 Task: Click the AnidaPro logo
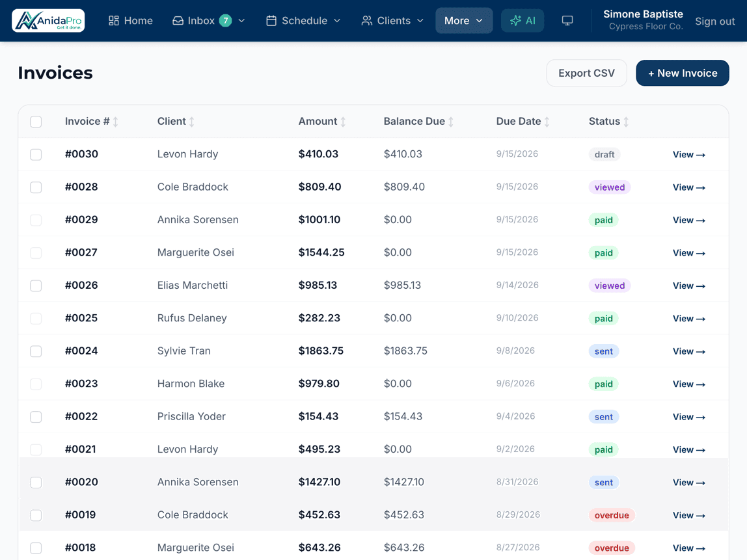tap(48, 20)
